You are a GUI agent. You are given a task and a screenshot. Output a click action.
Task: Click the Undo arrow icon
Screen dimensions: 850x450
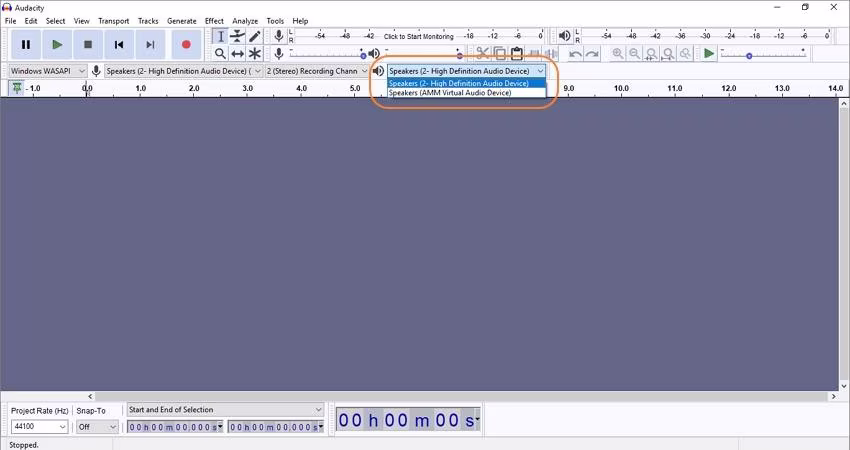click(575, 54)
